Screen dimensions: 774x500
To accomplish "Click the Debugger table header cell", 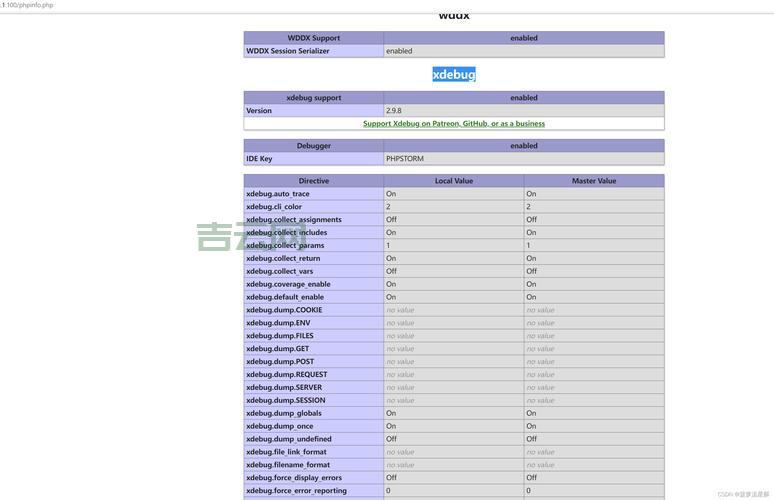I will point(313,146).
